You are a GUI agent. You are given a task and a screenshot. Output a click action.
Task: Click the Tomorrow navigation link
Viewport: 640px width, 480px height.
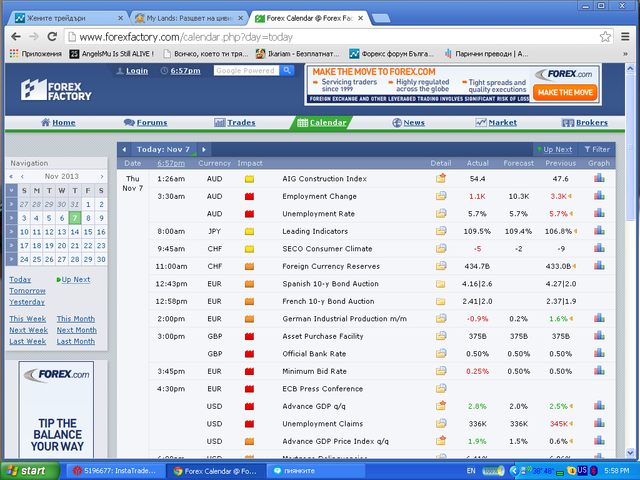[x=27, y=291]
